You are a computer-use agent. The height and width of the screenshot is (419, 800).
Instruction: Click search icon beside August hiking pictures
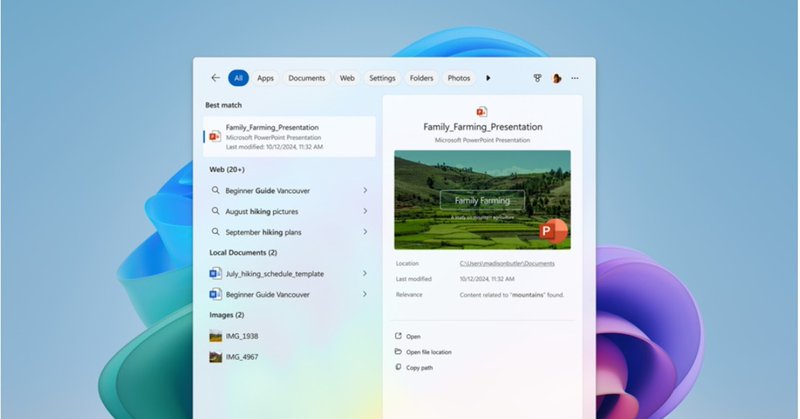point(215,211)
